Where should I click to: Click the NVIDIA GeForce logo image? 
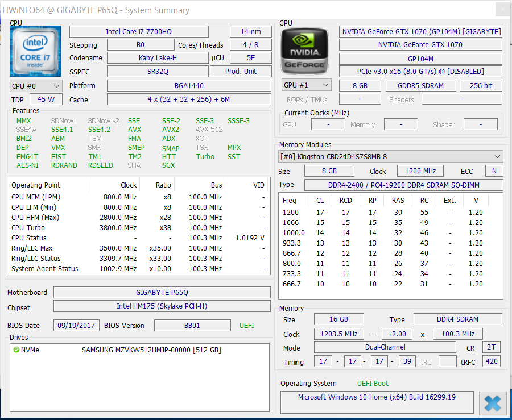click(305, 51)
